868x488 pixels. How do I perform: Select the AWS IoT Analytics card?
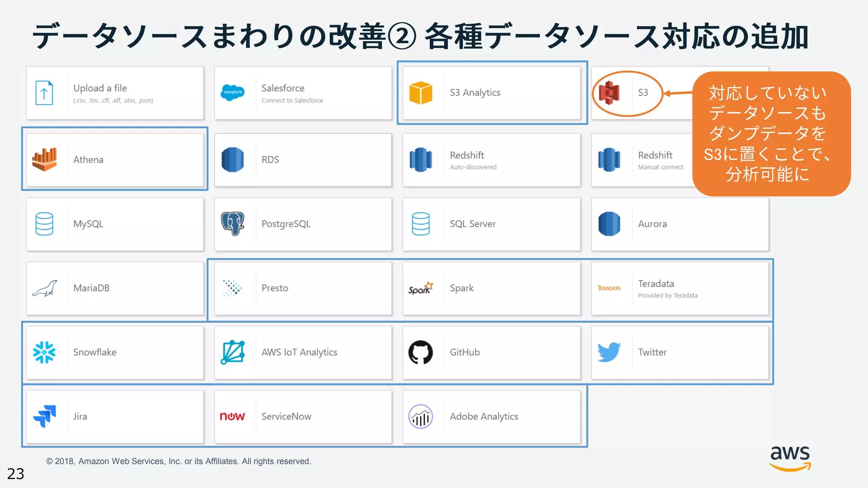click(303, 352)
